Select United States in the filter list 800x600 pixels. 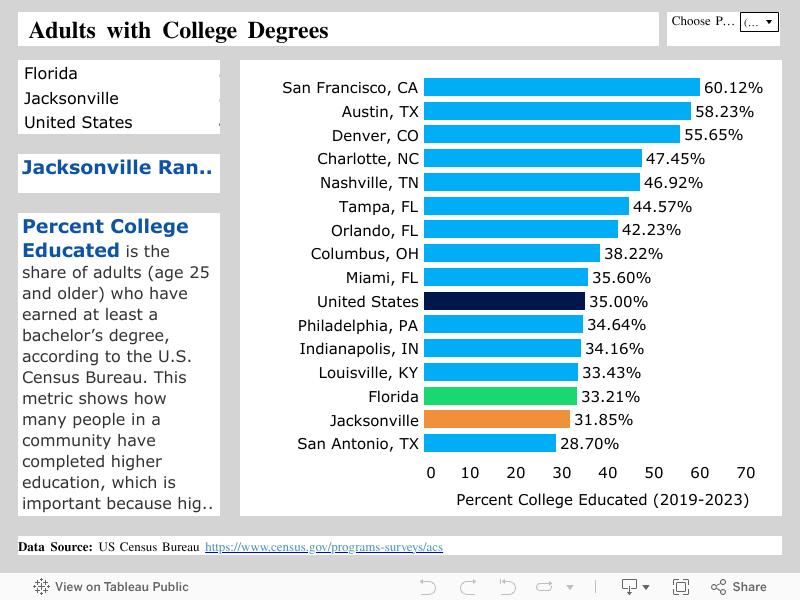(x=77, y=122)
